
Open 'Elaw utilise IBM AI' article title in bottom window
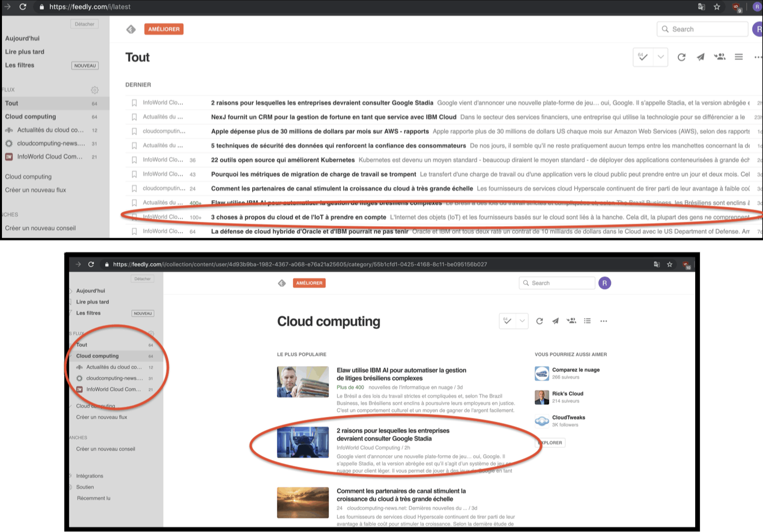[x=401, y=374]
